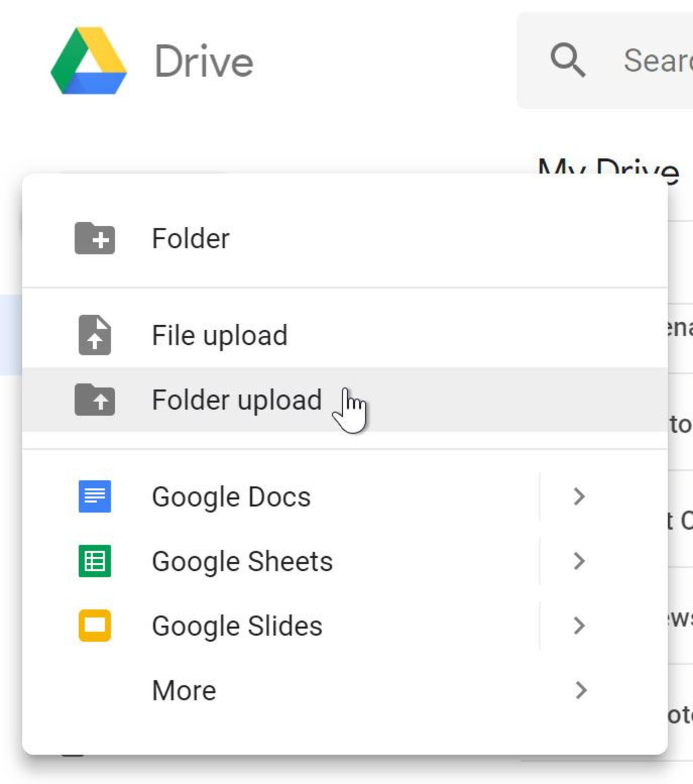Click the file upload icon

tap(95, 335)
